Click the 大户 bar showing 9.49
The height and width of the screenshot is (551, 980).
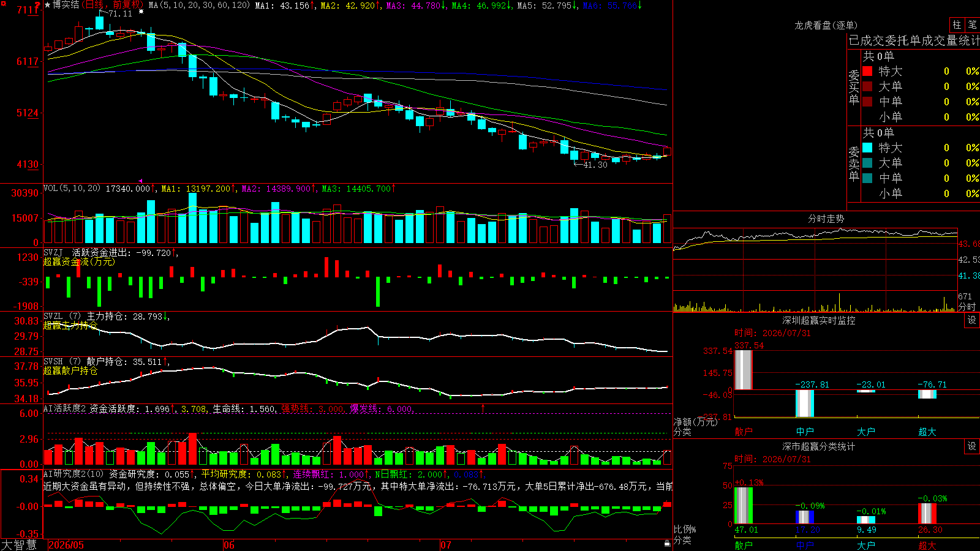(865, 520)
